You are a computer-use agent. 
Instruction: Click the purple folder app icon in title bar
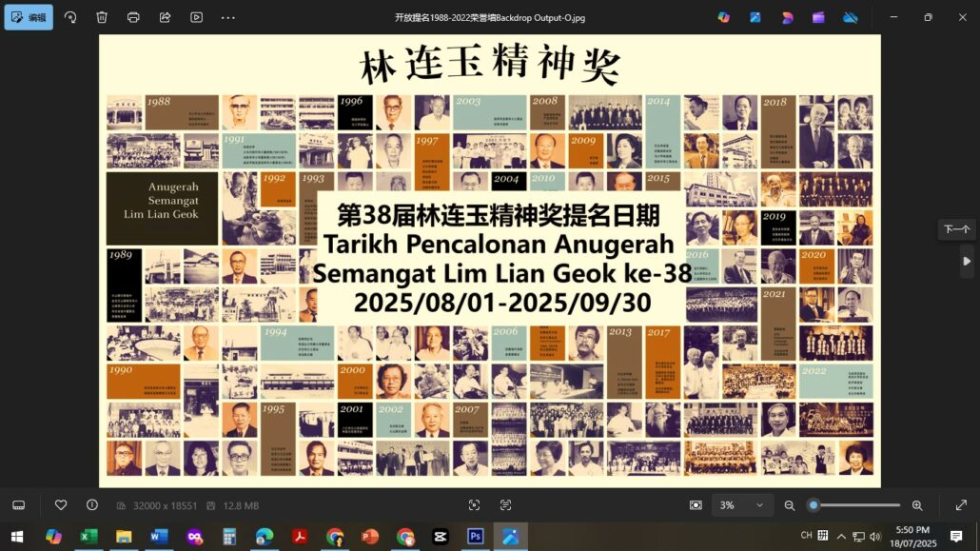[x=819, y=17]
